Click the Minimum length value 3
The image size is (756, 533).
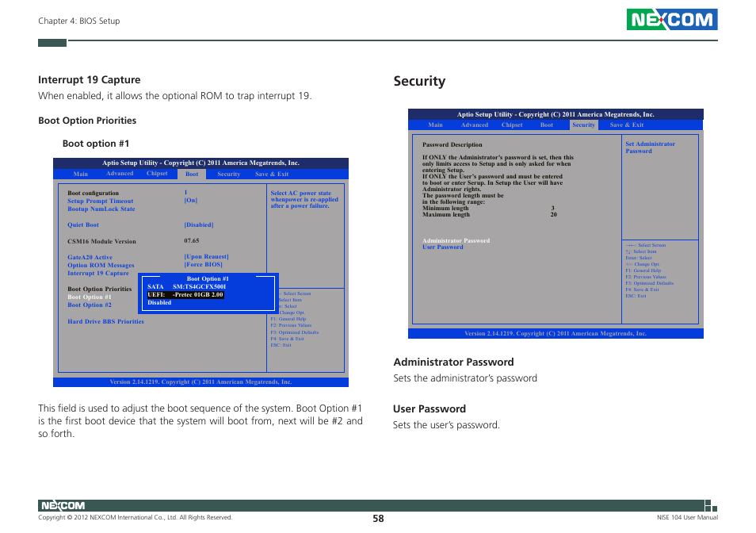pos(552,209)
